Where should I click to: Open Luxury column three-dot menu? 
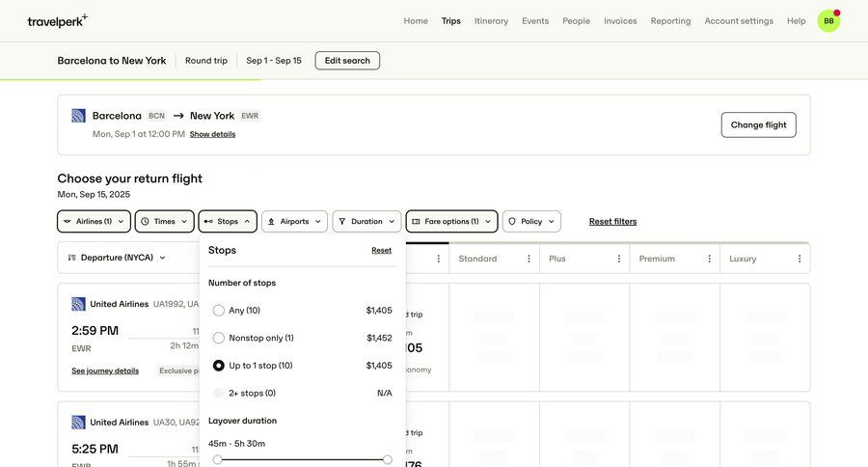(x=800, y=259)
